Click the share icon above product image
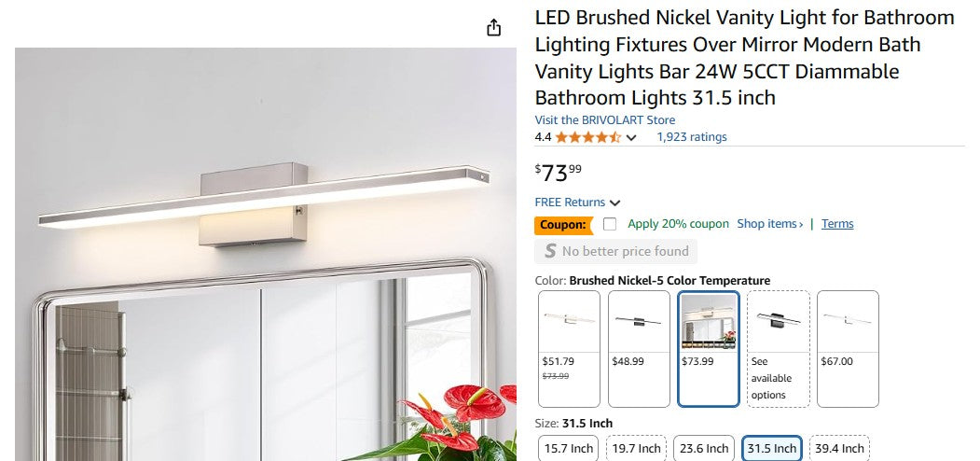The image size is (980, 461). coord(494,28)
